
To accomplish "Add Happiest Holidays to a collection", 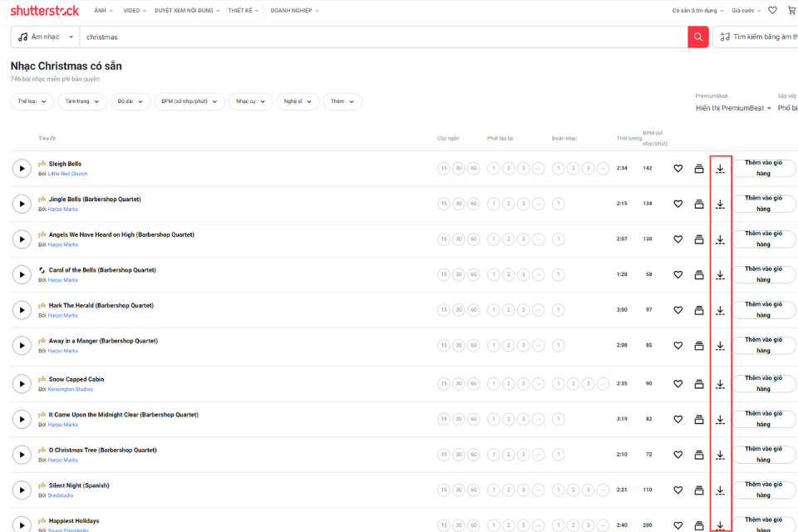I will [699, 525].
